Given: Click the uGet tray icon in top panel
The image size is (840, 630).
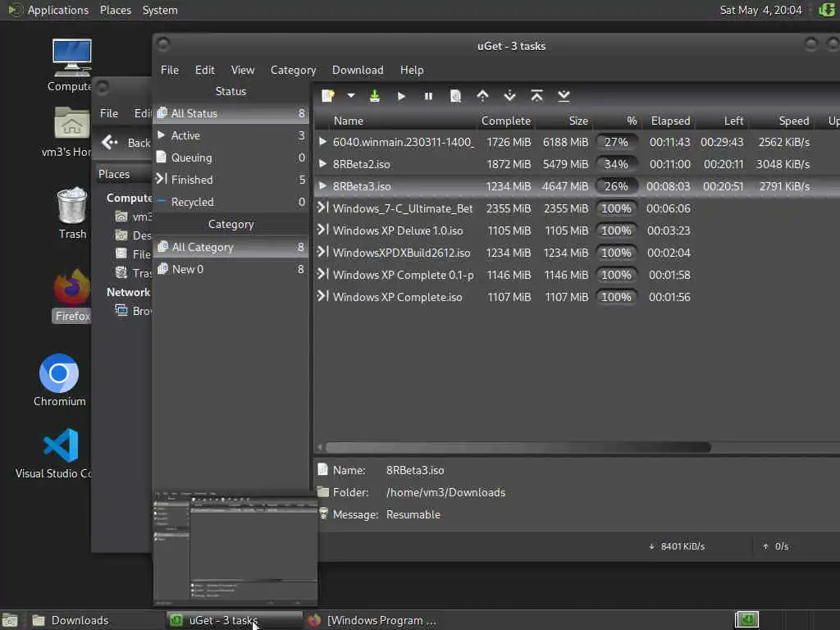Looking at the screenshot, I should 827,10.
